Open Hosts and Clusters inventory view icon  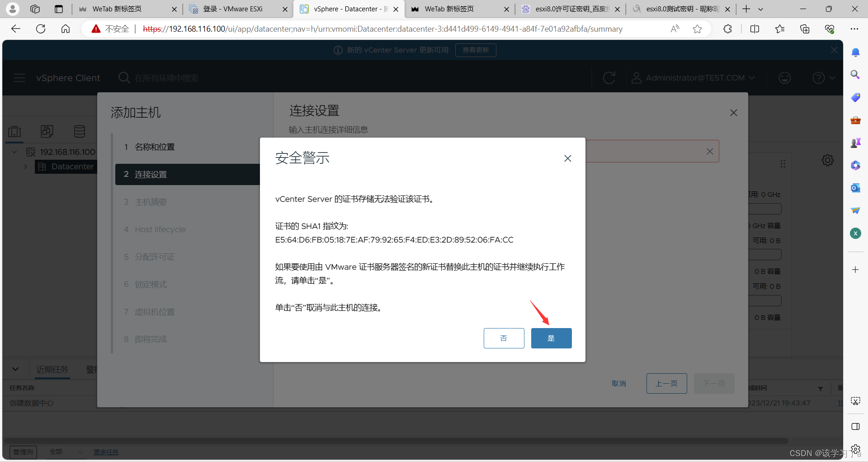pyautogui.click(x=14, y=132)
